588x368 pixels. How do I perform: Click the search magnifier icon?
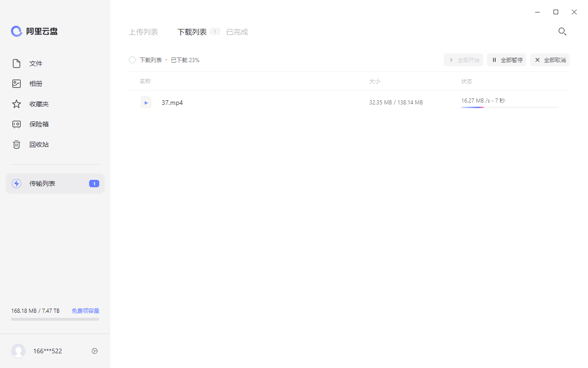point(562,31)
